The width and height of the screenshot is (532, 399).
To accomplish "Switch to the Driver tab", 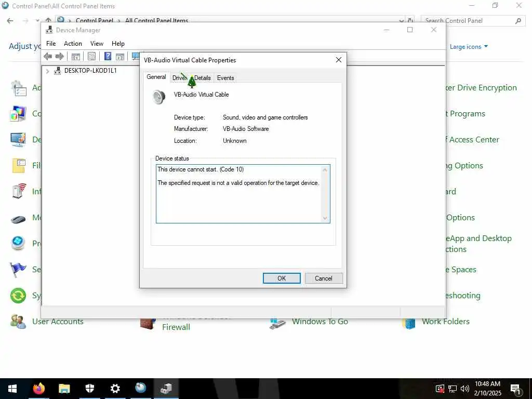I will 179,78.
